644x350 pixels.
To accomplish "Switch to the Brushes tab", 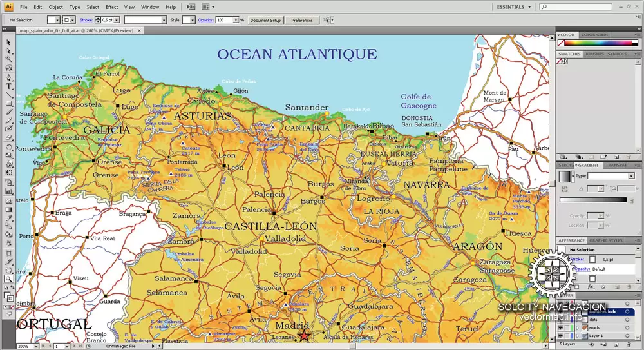I will [594, 54].
